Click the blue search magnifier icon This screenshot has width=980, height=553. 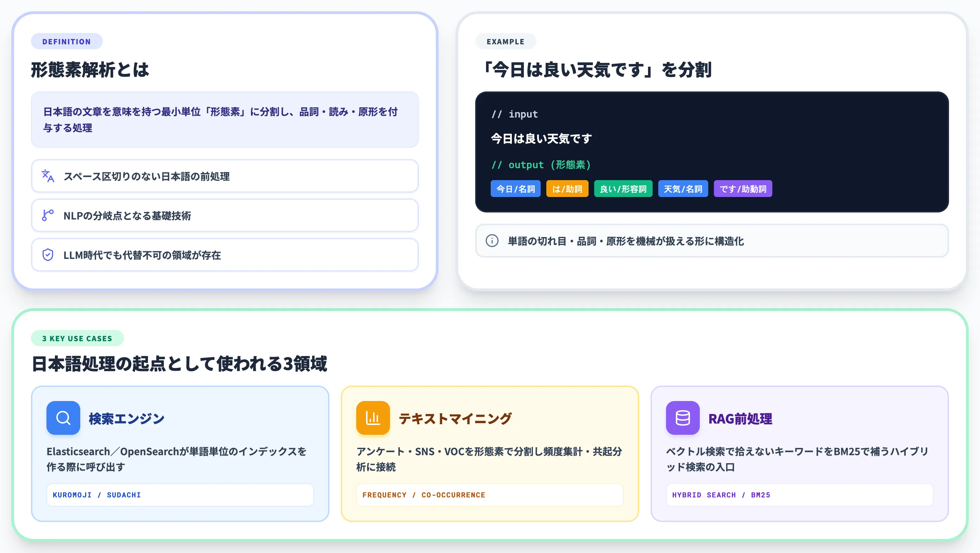pyautogui.click(x=63, y=418)
